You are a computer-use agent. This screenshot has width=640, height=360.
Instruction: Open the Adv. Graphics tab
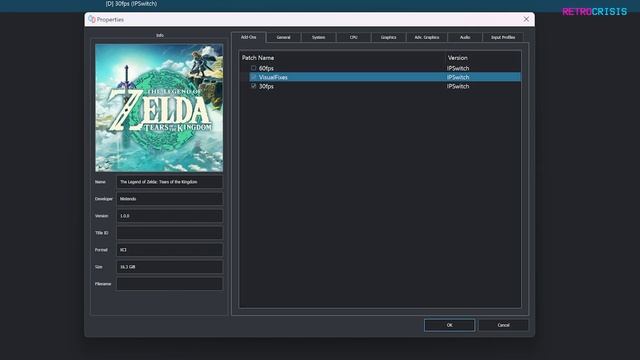point(427,38)
